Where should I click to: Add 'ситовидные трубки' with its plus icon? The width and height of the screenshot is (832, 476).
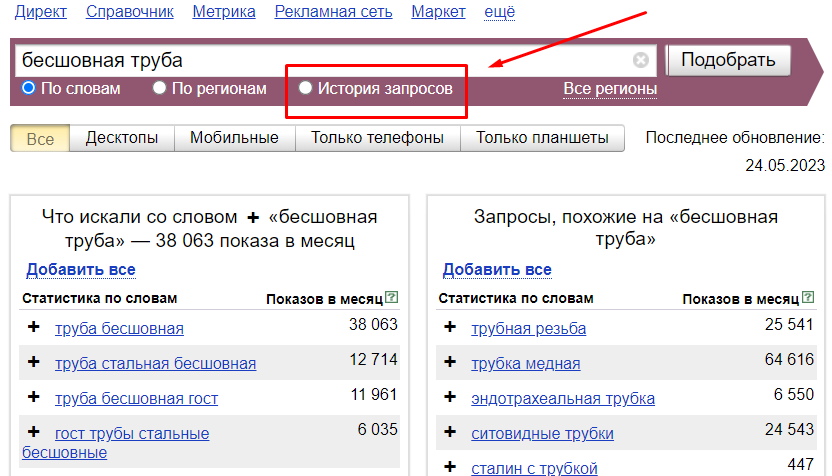[450, 432]
